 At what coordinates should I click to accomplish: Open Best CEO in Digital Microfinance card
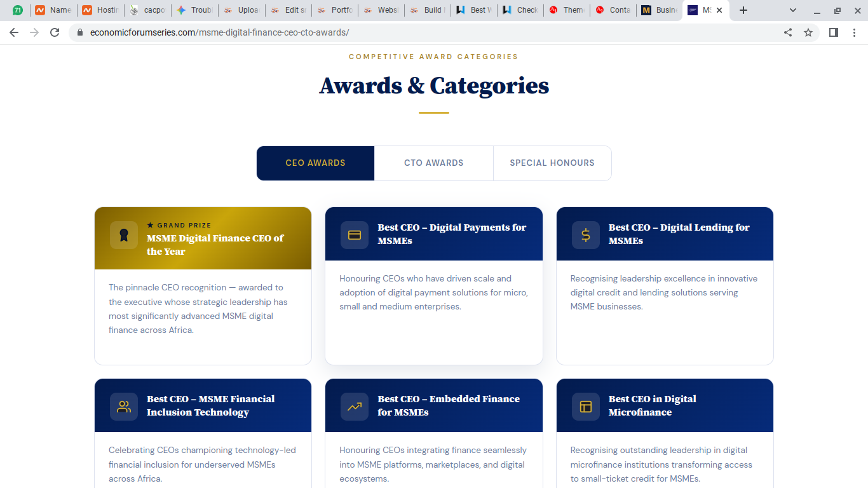pyautogui.click(x=665, y=433)
